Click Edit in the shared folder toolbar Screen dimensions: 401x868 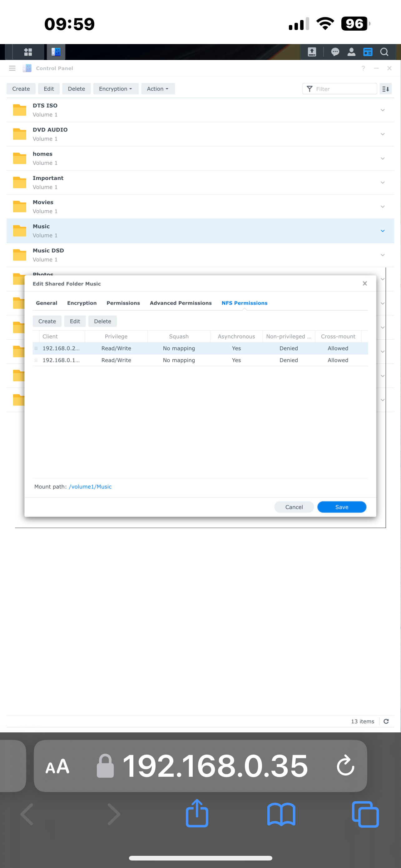(49, 89)
